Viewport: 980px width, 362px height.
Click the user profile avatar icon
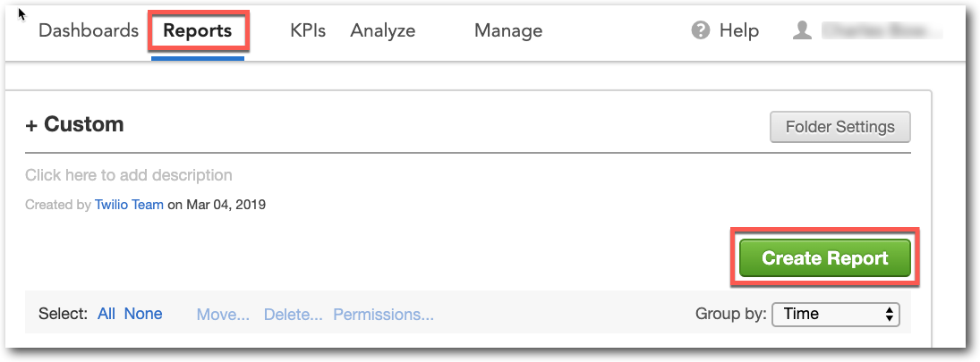coord(802,31)
